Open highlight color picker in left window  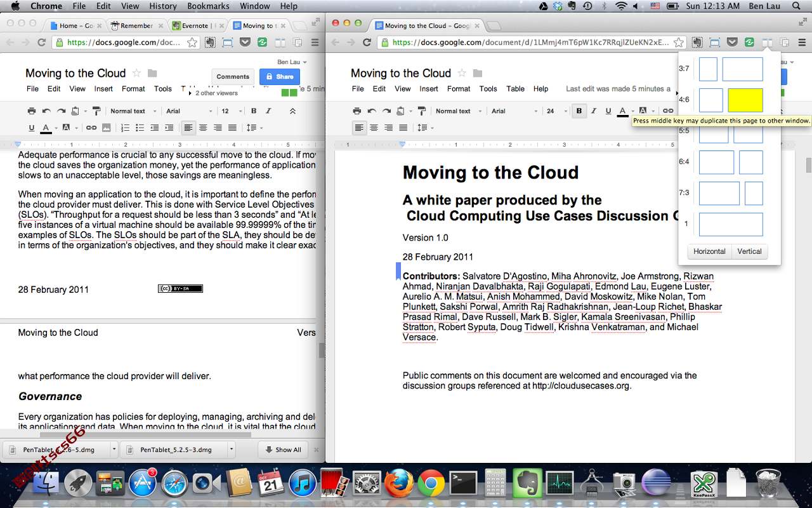[70, 128]
